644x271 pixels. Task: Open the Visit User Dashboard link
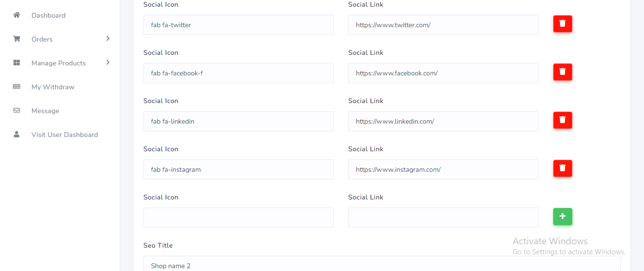64,135
